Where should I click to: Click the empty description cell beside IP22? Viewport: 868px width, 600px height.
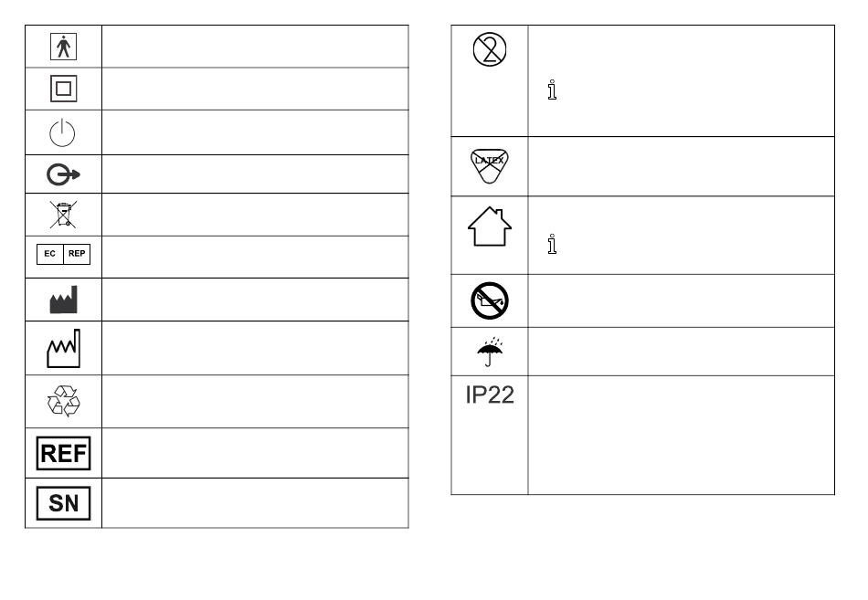click(681, 435)
